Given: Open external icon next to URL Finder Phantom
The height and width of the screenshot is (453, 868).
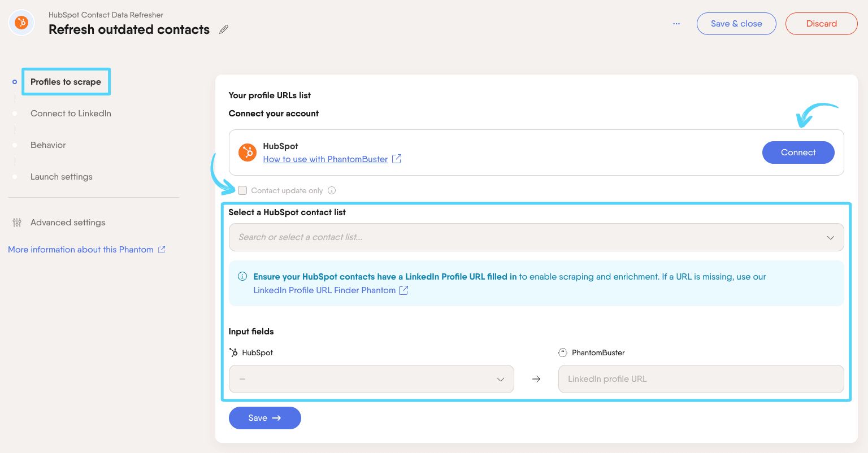Looking at the screenshot, I should click(403, 290).
